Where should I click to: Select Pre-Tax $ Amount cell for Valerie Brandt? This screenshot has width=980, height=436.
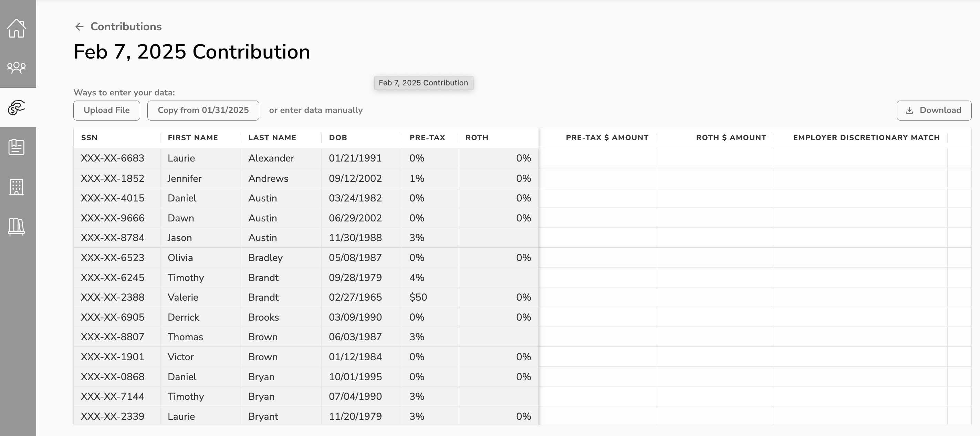click(597, 297)
